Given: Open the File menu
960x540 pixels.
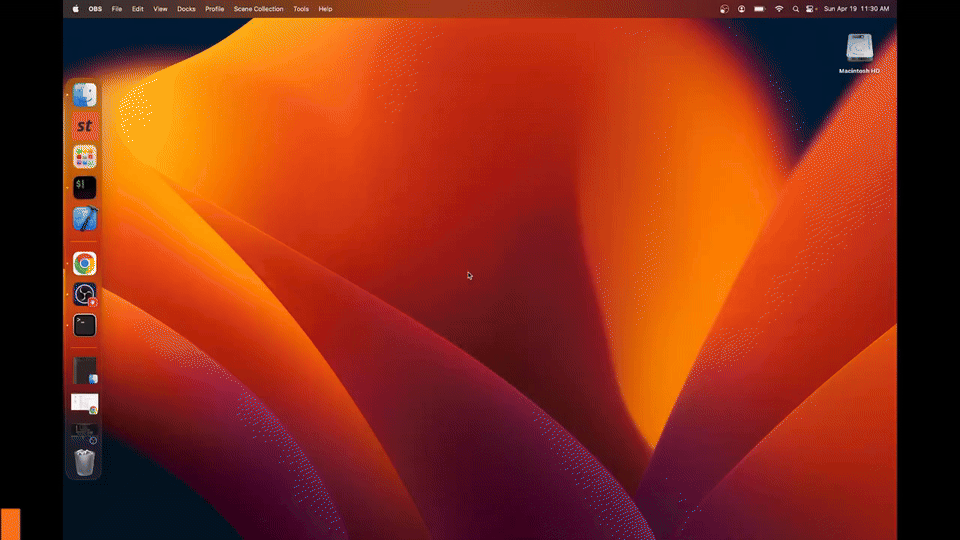Looking at the screenshot, I should pyautogui.click(x=117, y=9).
